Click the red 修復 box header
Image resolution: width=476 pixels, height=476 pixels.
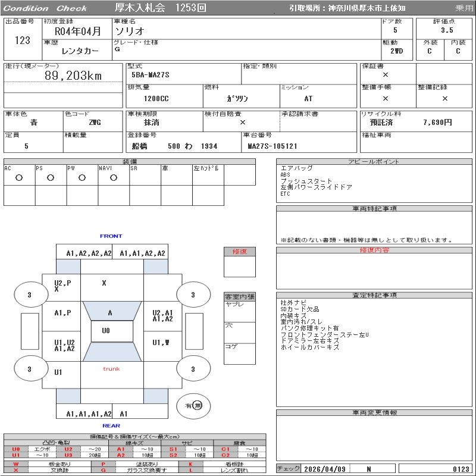(239, 252)
